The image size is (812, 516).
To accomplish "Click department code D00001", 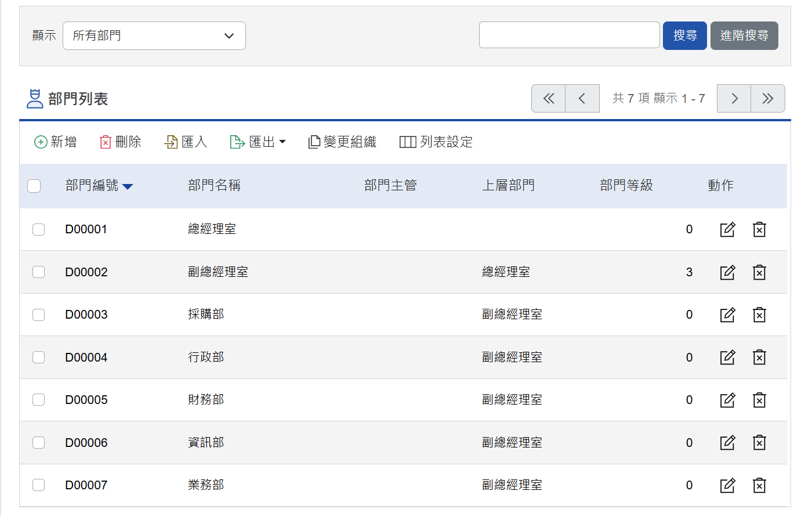I will [x=86, y=229].
